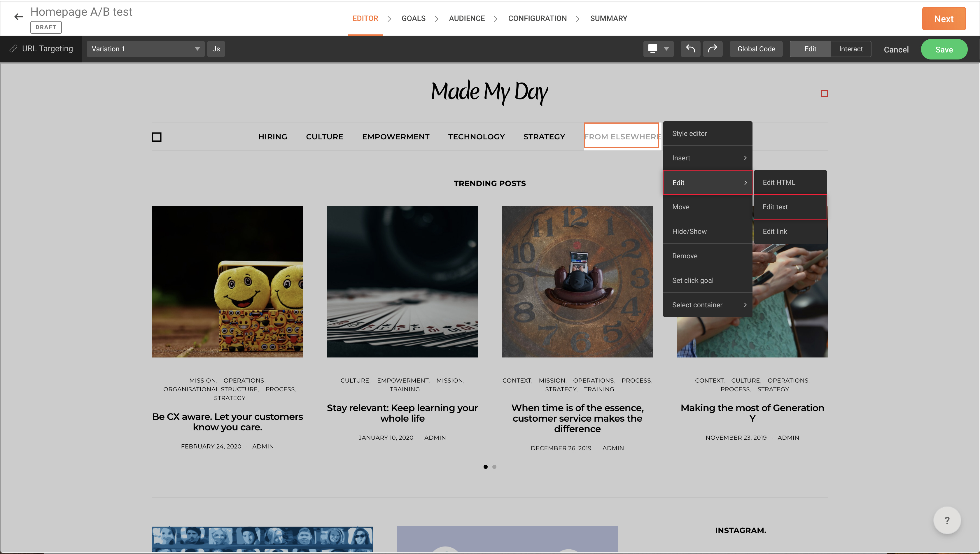The width and height of the screenshot is (980, 554).
Task: Switch editor to Edit mode
Action: pyautogui.click(x=810, y=49)
